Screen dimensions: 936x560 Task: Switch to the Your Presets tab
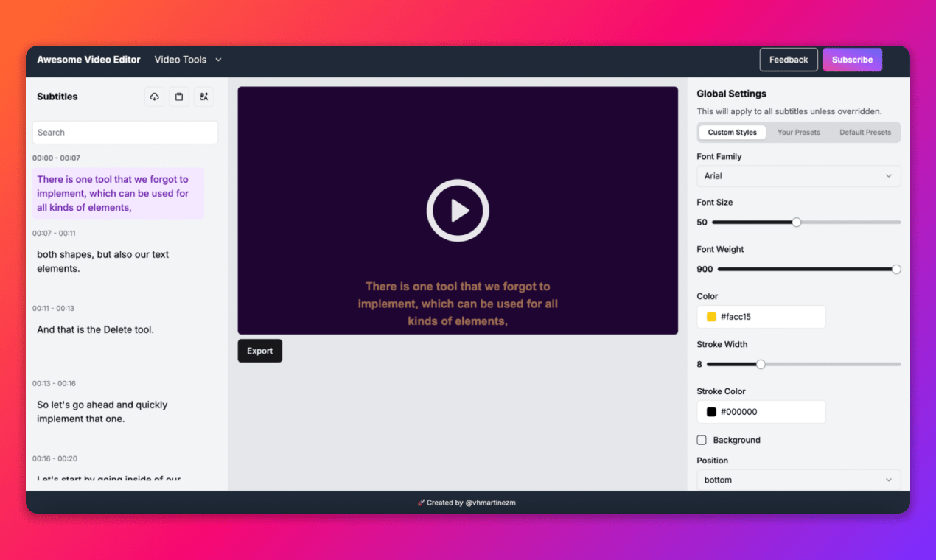(x=799, y=133)
